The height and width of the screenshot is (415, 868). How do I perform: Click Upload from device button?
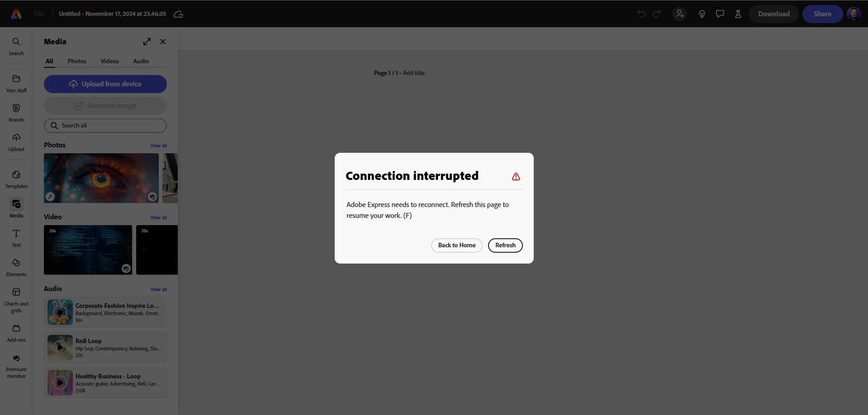(x=105, y=84)
